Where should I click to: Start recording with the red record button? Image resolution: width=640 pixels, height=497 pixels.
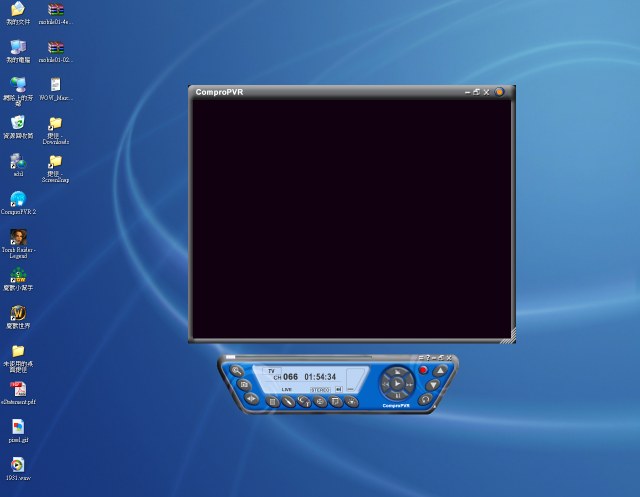point(423,370)
